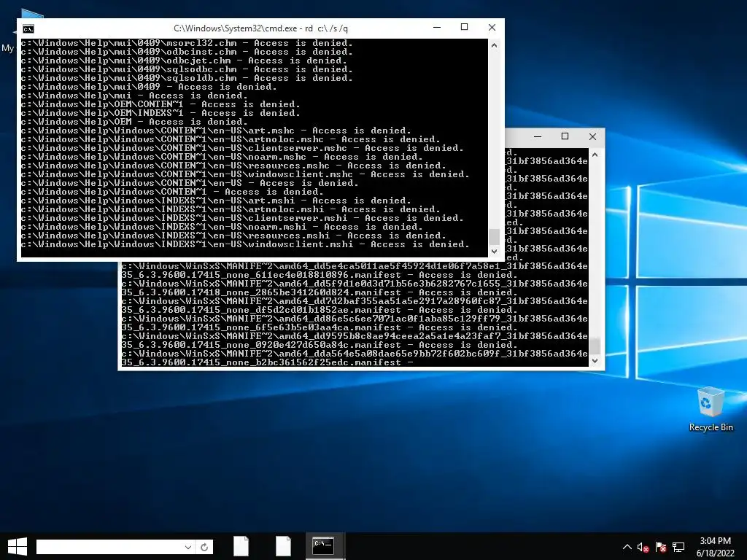This screenshot has height=560, width=747.
Task: Click the 'sqlsodbc.chm - Access is denied.' line
Action: click(x=187, y=69)
